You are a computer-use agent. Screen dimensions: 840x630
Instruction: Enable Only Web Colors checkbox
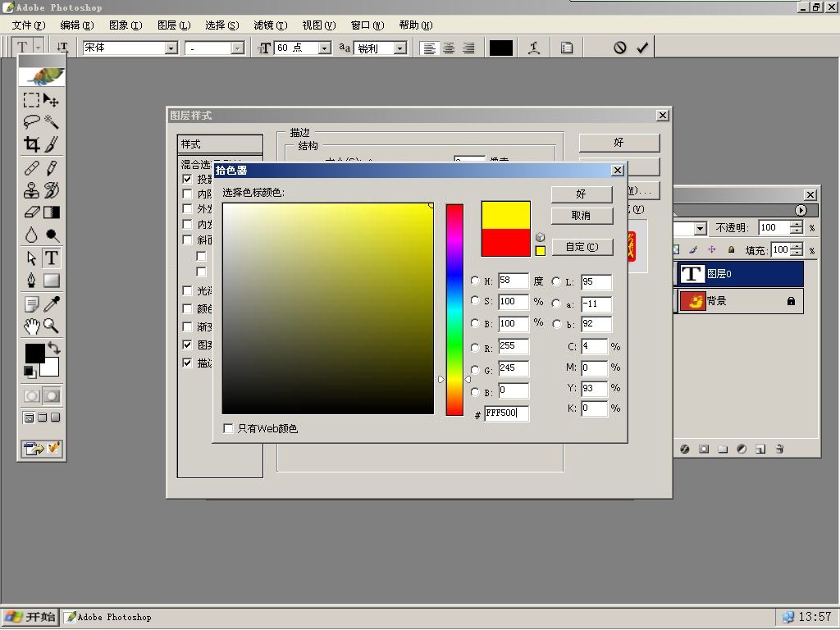point(228,428)
